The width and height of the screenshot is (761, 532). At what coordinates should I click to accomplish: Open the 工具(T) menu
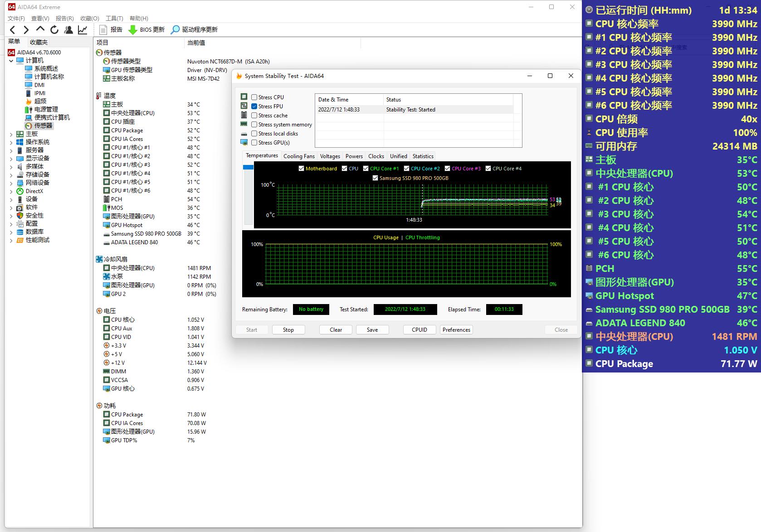tap(114, 19)
